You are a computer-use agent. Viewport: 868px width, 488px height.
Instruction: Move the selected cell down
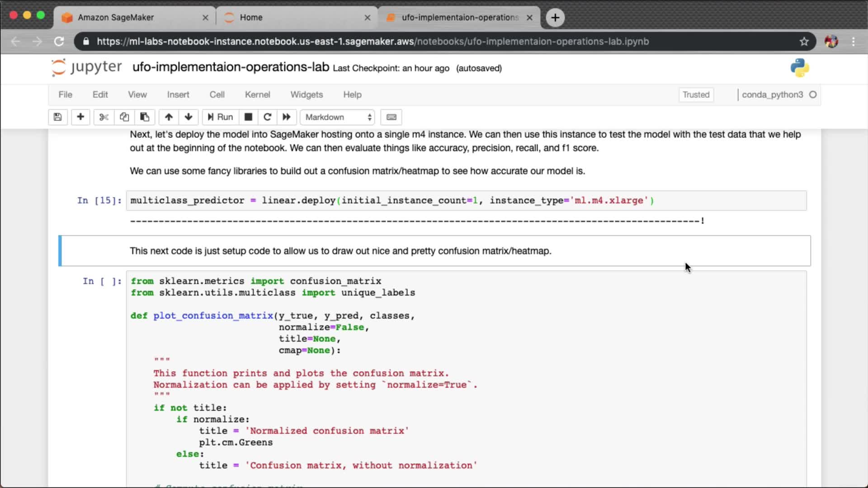click(x=189, y=117)
